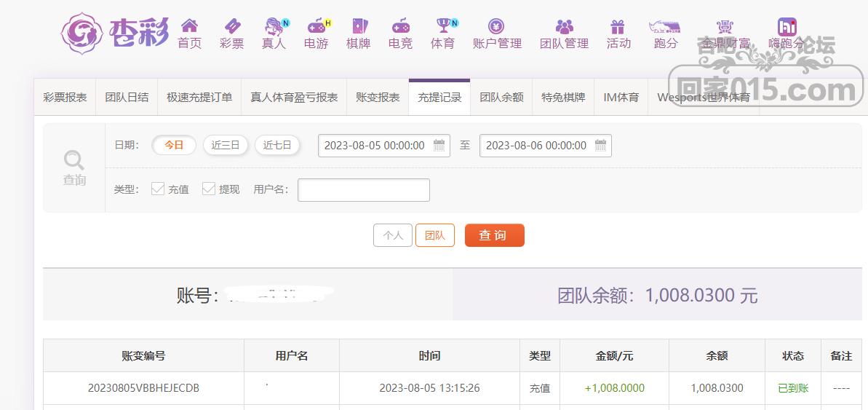The width and height of the screenshot is (868, 410).
Task: Open the 团队管理 team icon
Action: 564,27
